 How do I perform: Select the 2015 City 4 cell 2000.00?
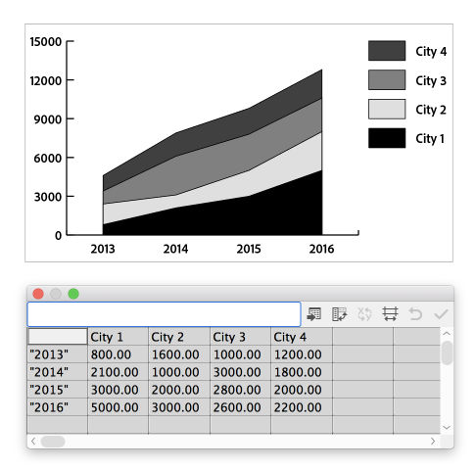coord(302,390)
